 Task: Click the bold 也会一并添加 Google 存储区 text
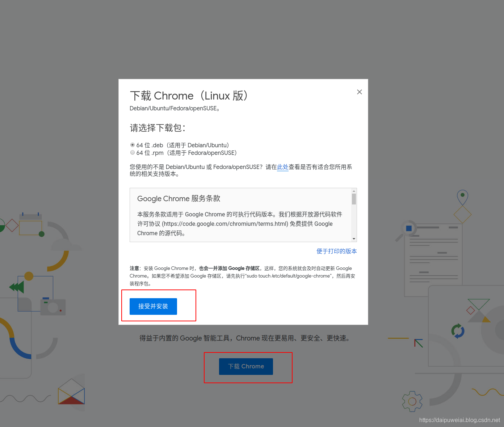pos(229,268)
